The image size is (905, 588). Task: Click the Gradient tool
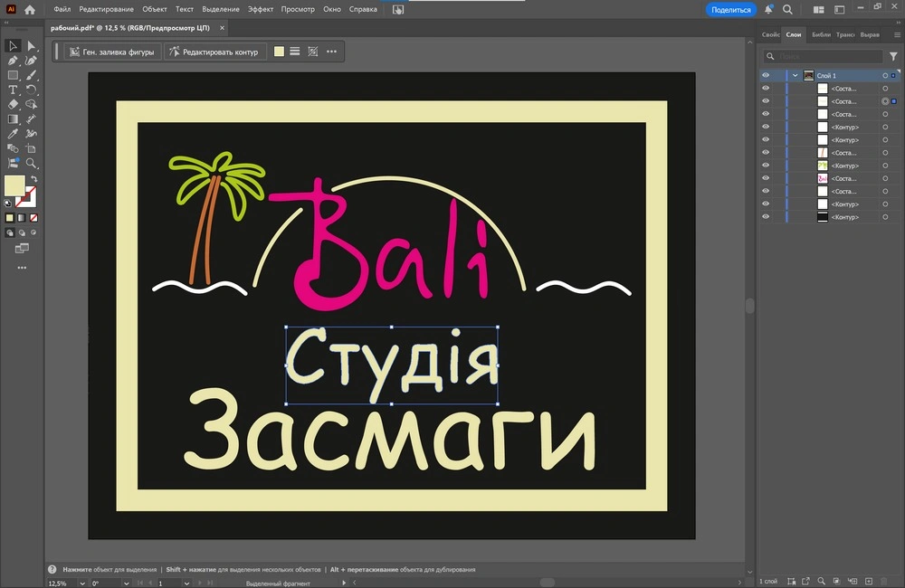pos(13,119)
